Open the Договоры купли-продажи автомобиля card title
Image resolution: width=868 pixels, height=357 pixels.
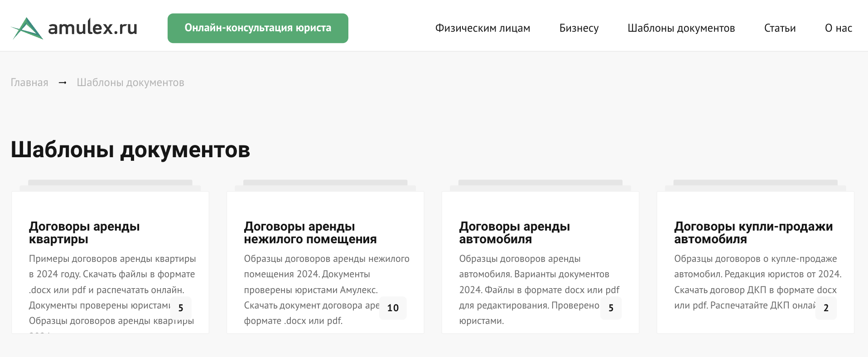tap(753, 232)
